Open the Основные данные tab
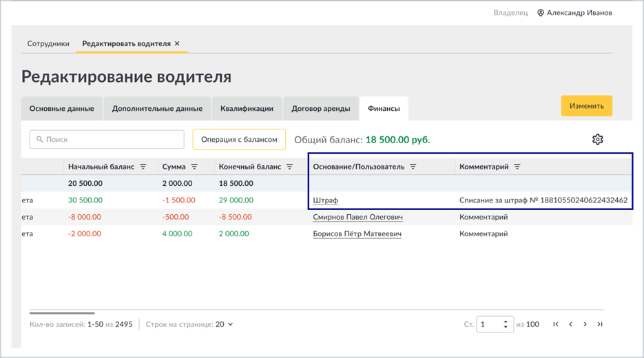The width and height of the screenshot is (644, 358). click(x=61, y=108)
